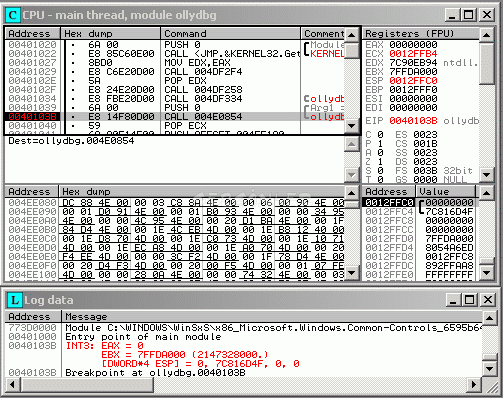Click the FS segment value 003B

tap(425, 171)
